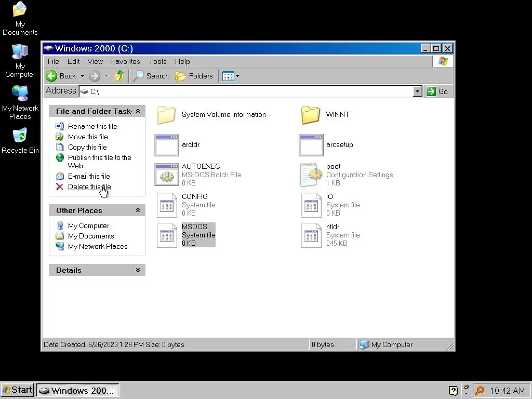The height and width of the screenshot is (399, 532).
Task: Open the Views icon button
Action: 228,76
